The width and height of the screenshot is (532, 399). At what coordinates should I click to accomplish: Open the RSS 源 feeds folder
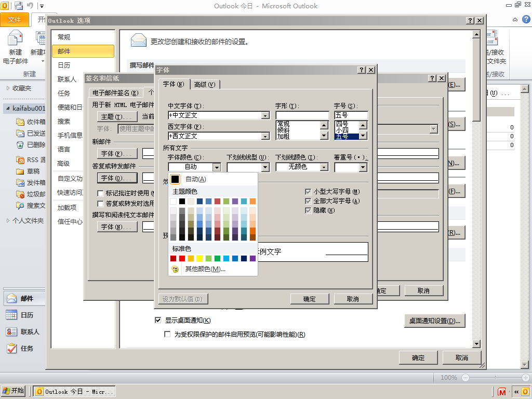pos(31,160)
